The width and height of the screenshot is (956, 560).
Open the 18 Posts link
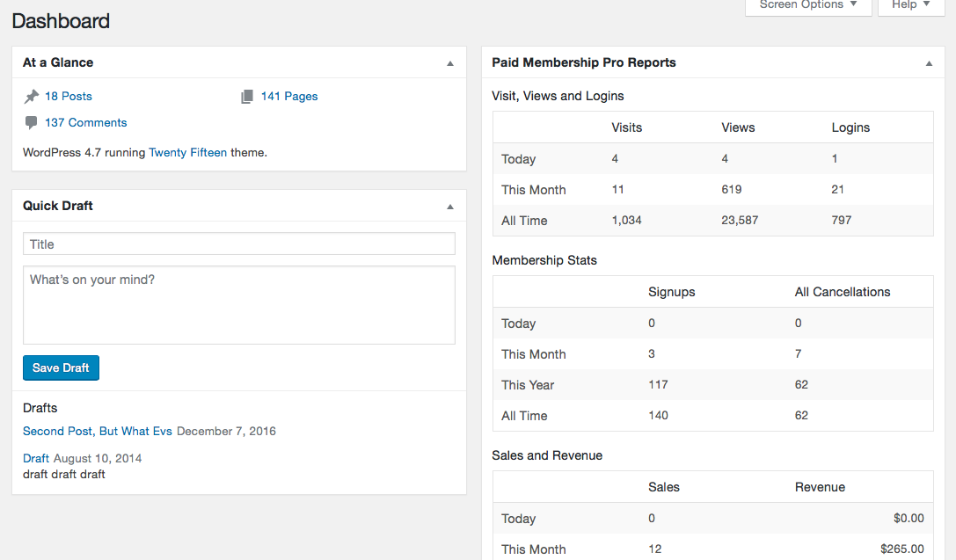tap(69, 97)
